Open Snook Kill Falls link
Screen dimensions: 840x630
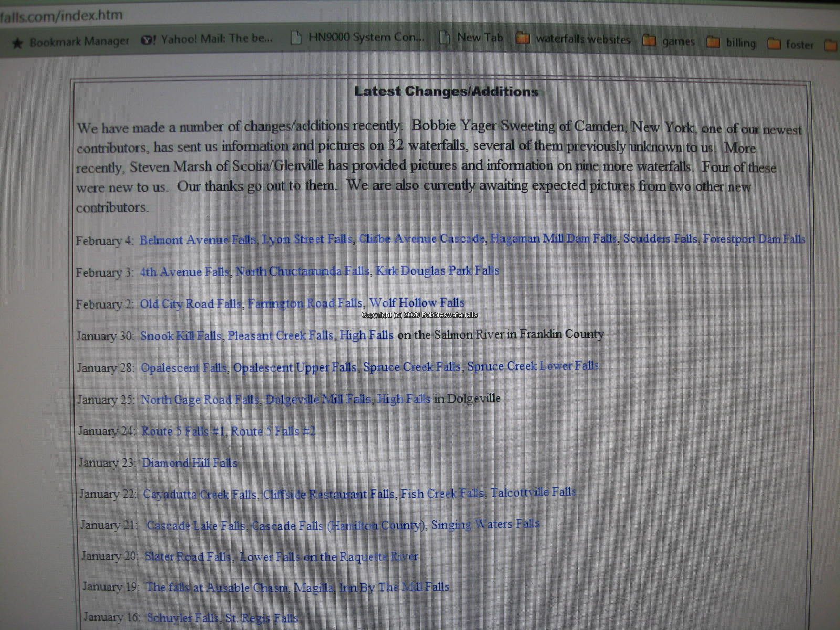[x=181, y=335]
